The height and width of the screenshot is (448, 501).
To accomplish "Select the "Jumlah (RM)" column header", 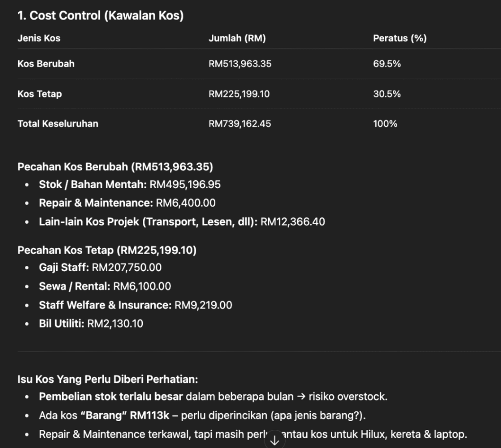I will 237,38.
